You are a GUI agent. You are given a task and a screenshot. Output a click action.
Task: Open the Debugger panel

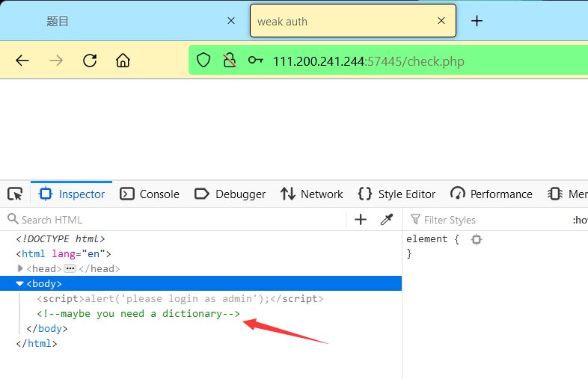(x=230, y=194)
